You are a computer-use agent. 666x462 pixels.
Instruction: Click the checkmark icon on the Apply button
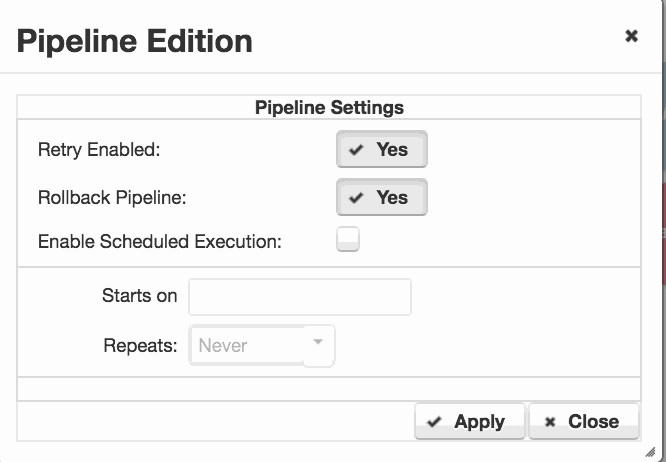point(434,422)
